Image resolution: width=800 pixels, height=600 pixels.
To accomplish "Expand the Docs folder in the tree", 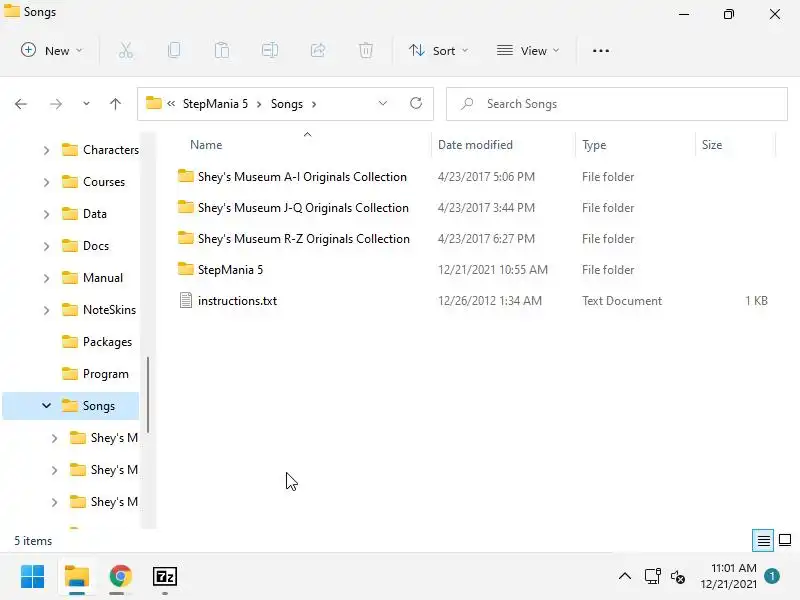I will coord(46,246).
